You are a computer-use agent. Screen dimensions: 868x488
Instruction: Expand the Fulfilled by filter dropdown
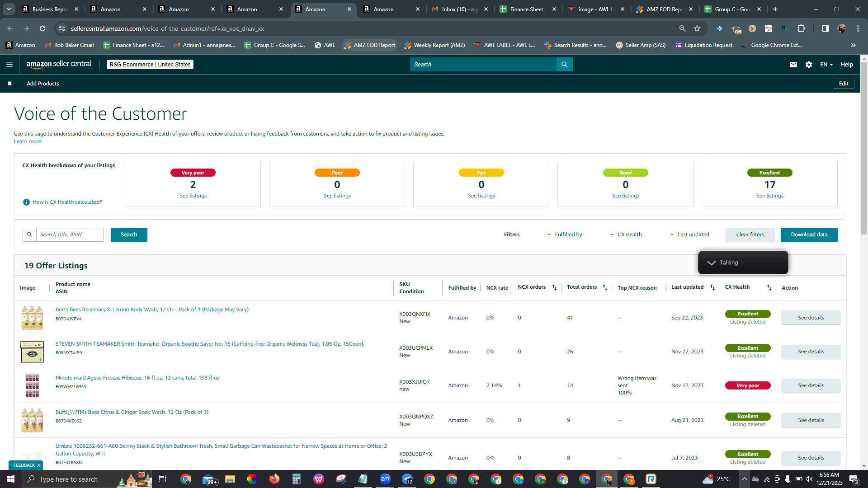tap(565, 235)
